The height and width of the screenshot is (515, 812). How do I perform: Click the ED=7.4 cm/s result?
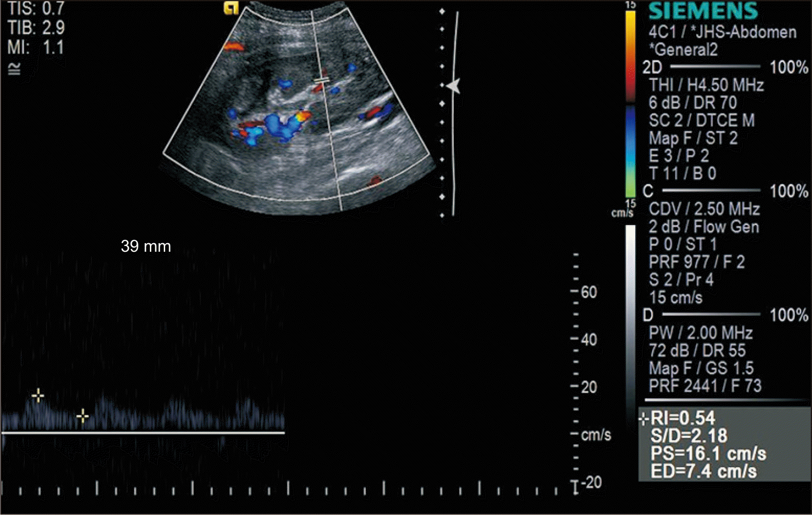(704, 471)
